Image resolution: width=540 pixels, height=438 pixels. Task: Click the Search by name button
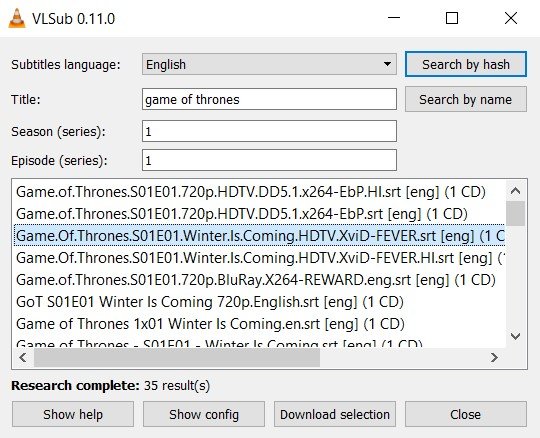pyautogui.click(x=466, y=100)
